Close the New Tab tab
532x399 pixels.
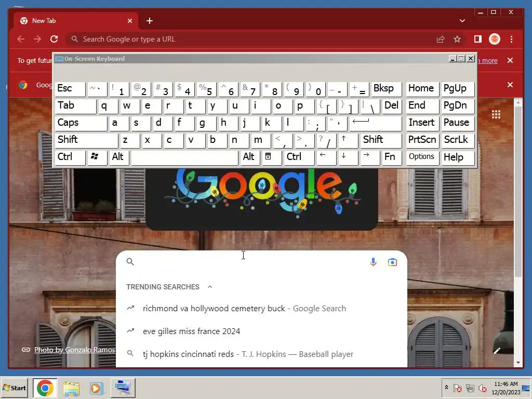129,21
